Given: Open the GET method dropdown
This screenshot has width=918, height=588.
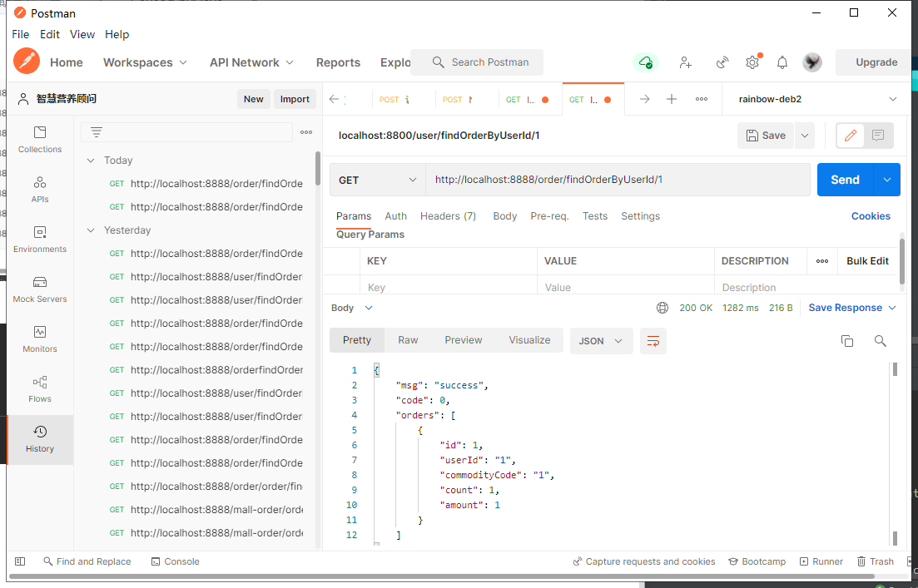Looking at the screenshot, I should point(378,180).
